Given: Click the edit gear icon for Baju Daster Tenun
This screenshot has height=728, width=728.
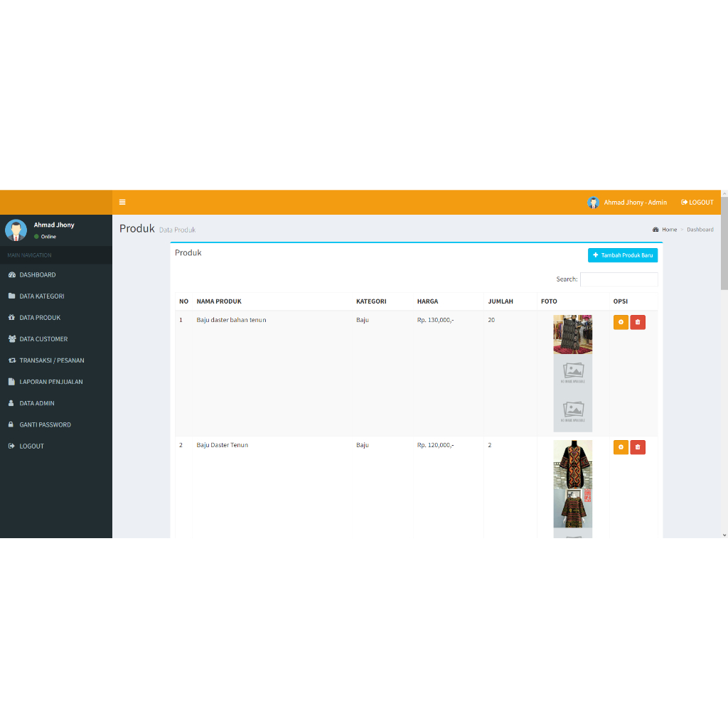Looking at the screenshot, I should point(621,447).
